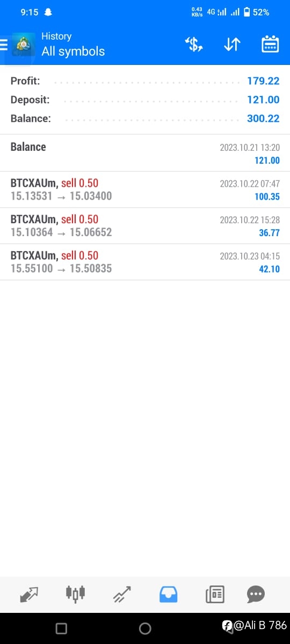The width and height of the screenshot is (290, 644).
Task: Tap the Profit summary row
Action: coord(145,81)
